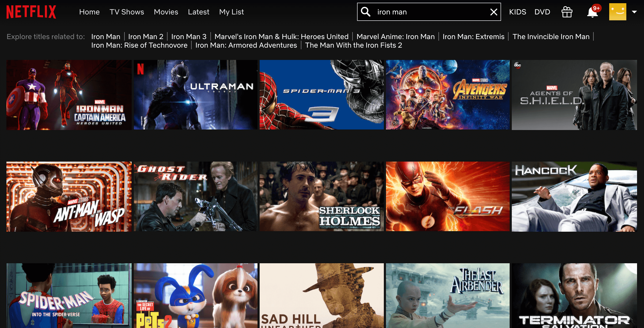The image size is (644, 328).
Task: Select Movies from the navigation menu
Action: click(166, 12)
